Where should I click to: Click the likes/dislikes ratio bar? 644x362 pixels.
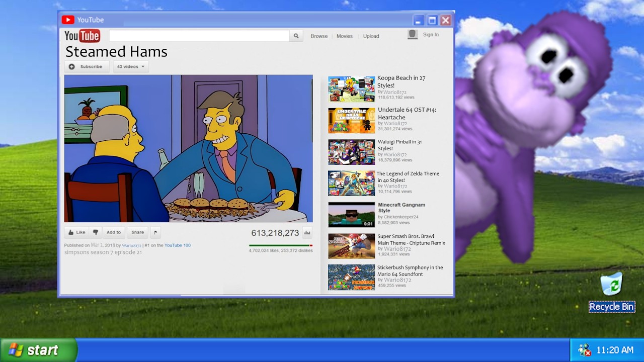pyautogui.click(x=281, y=245)
